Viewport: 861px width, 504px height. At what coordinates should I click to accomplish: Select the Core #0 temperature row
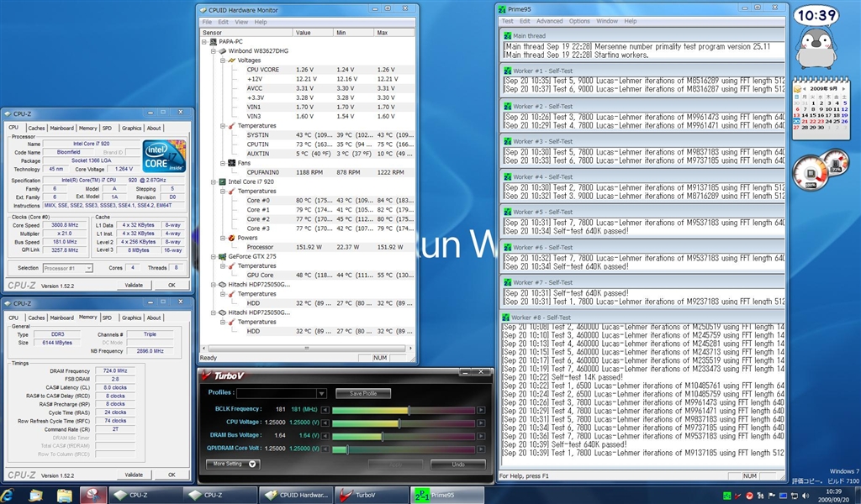click(x=308, y=200)
